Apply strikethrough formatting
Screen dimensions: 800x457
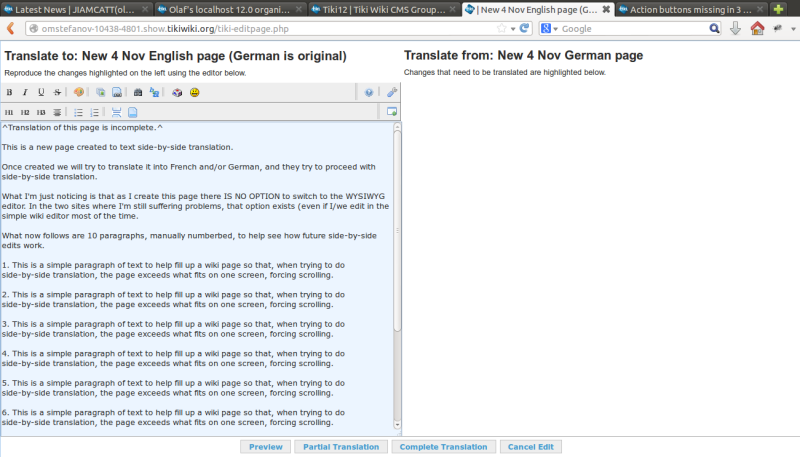pyautogui.click(x=57, y=92)
